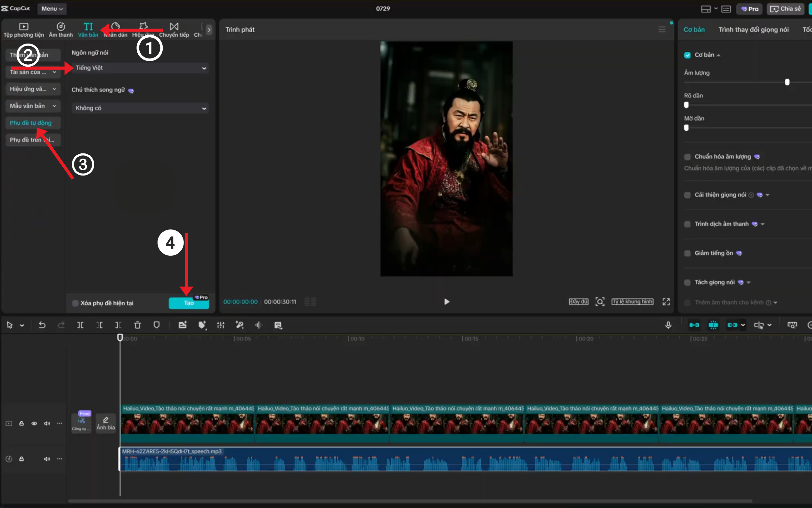Expand the Mẫu văn bản section
This screenshot has width=812, height=508.
coord(33,106)
